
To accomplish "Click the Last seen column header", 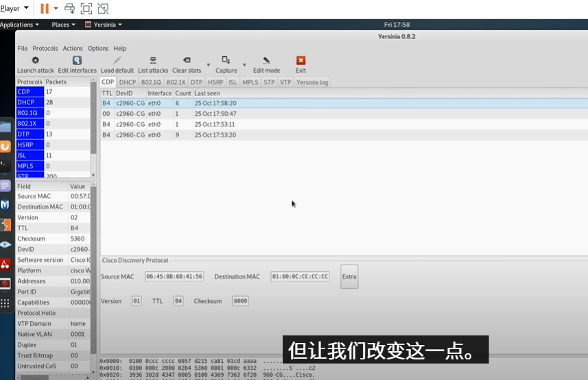I will 207,93.
